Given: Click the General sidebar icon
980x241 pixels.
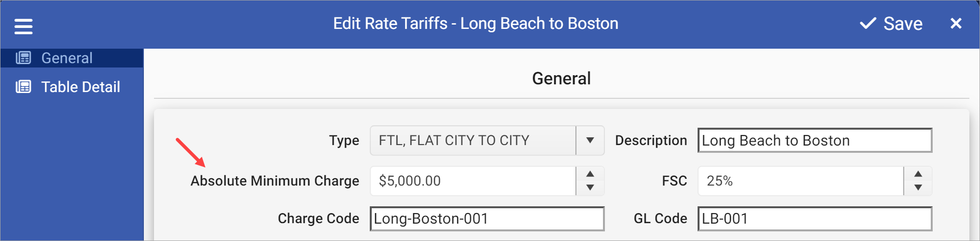Looking at the screenshot, I should pos(23,58).
